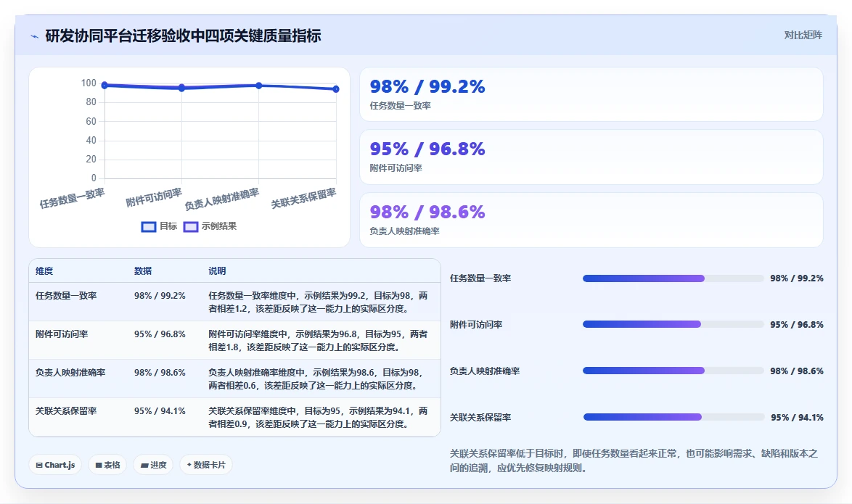This screenshot has width=852, height=504.
Task: Click the 数据 column header
Action: click(143, 271)
